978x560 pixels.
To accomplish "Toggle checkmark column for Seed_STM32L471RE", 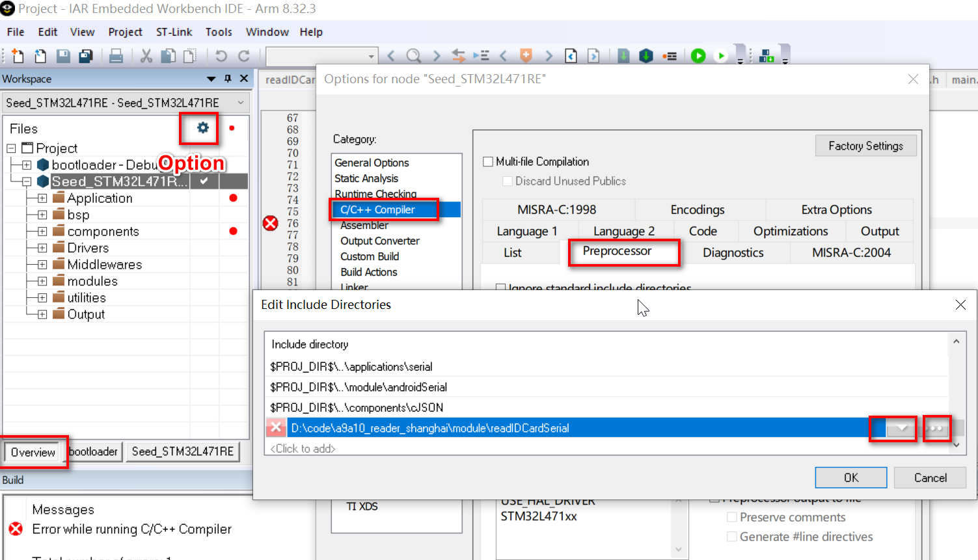I will coord(204,181).
